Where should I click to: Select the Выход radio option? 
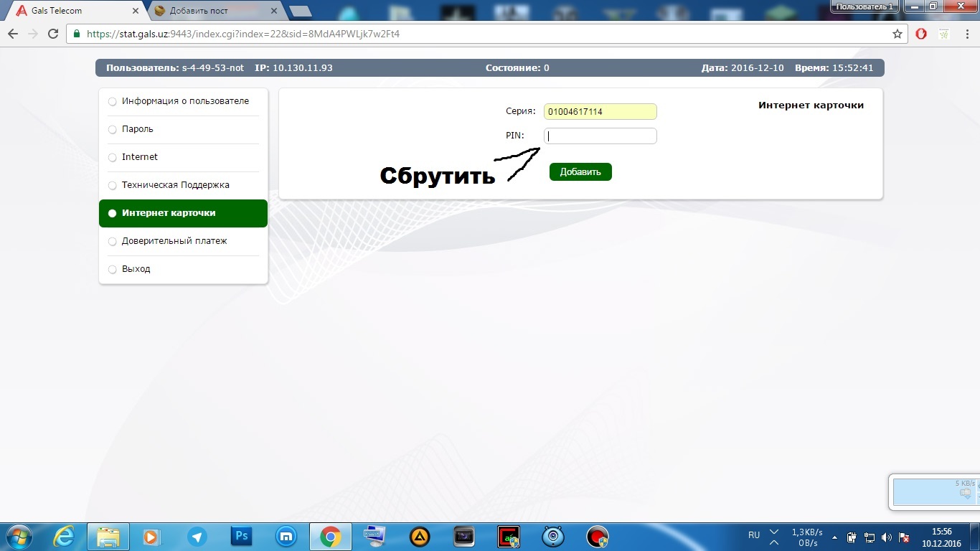(112, 269)
